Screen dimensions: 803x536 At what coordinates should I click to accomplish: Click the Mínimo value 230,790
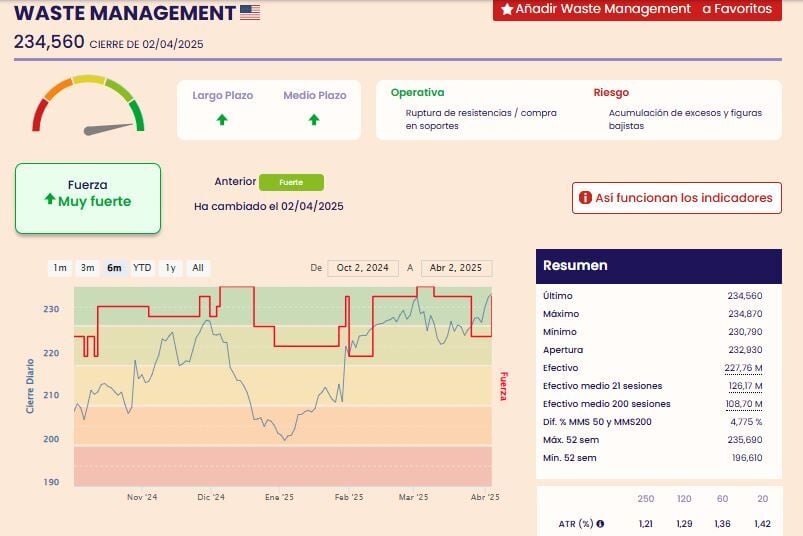745,332
